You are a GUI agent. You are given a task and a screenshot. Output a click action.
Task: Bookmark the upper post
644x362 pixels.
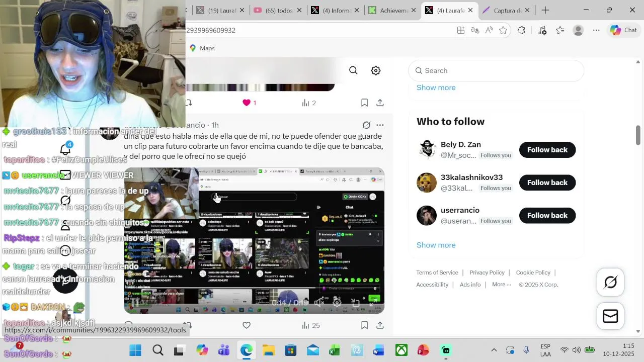tap(364, 103)
